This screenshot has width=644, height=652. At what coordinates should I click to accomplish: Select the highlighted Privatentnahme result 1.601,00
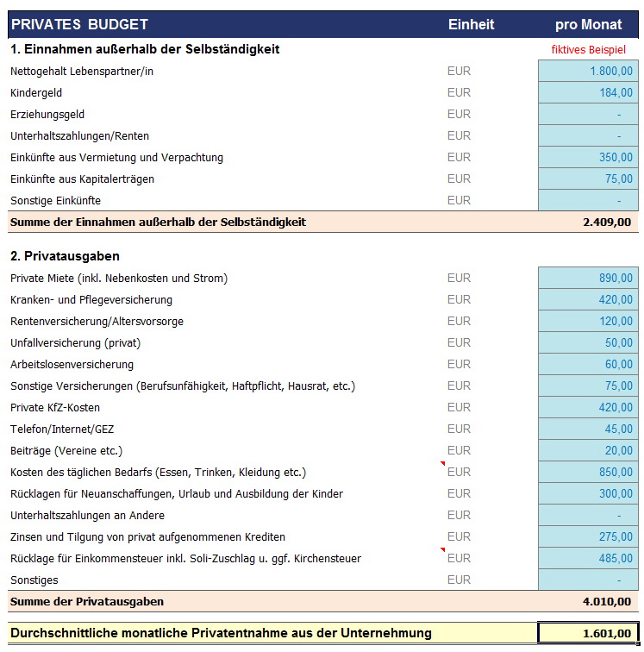pos(588,633)
